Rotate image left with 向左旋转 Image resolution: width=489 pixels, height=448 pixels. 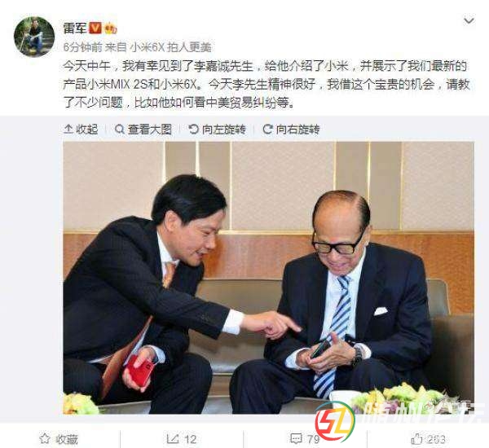click(x=217, y=129)
